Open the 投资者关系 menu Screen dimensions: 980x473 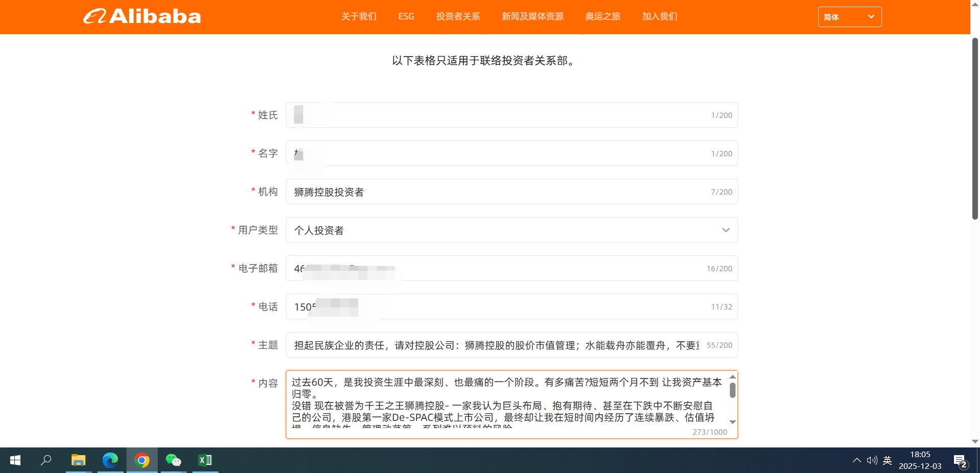click(458, 16)
